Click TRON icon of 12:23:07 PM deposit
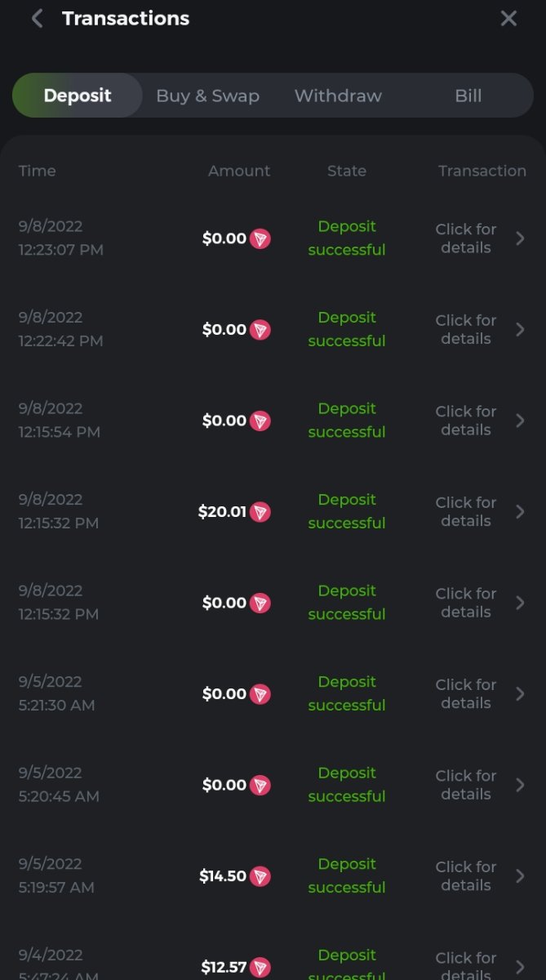Viewport: 546px width, 980px height. point(260,238)
